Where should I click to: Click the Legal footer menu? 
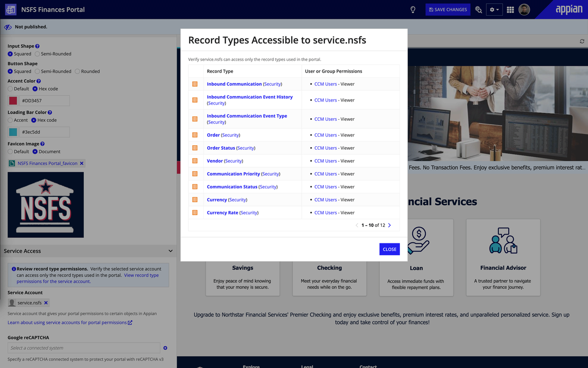click(307, 366)
